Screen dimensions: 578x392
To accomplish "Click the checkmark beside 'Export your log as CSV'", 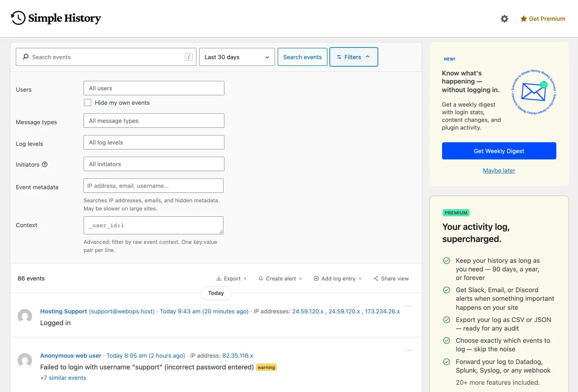I will pos(446,320).
